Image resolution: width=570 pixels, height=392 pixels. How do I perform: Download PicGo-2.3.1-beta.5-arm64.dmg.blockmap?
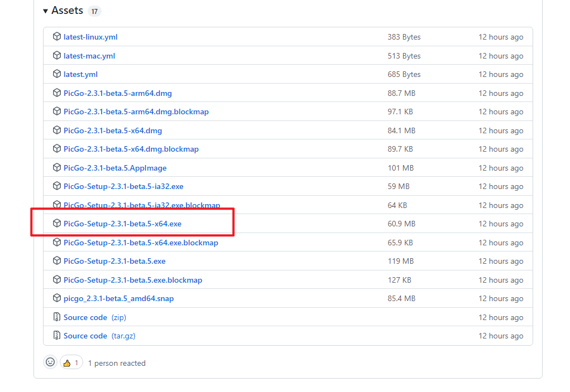coord(136,112)
